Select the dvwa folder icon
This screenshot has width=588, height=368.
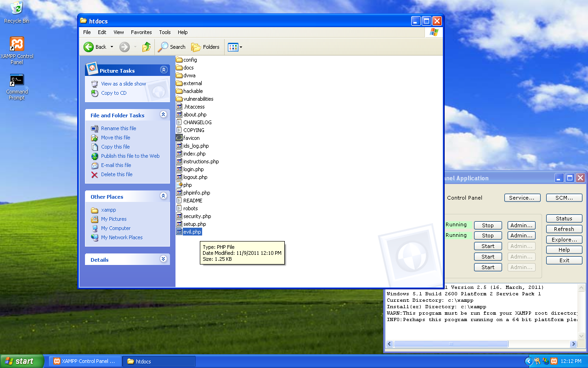(x=179, y=75)
